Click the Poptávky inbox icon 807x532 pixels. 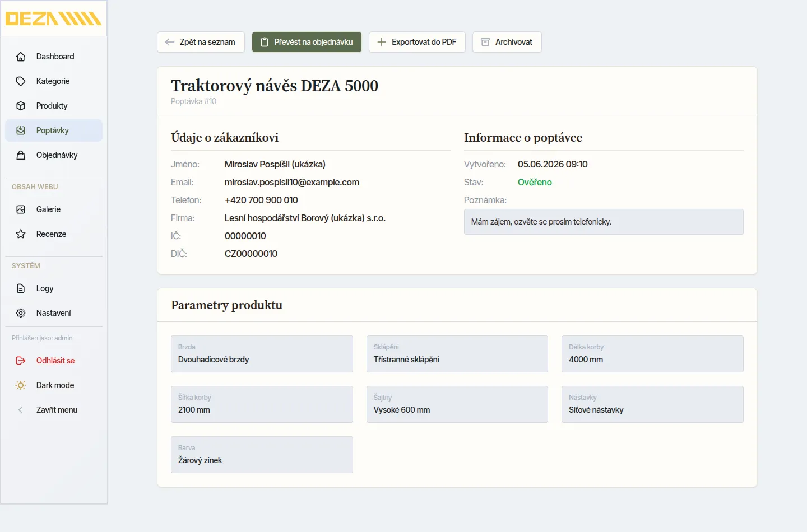tap(21, 130)
